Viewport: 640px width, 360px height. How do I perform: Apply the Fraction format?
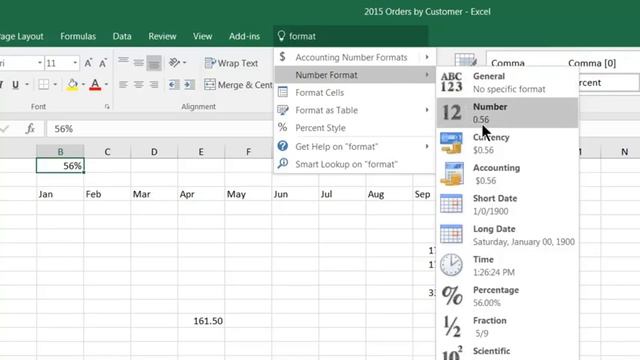(507, 327)
